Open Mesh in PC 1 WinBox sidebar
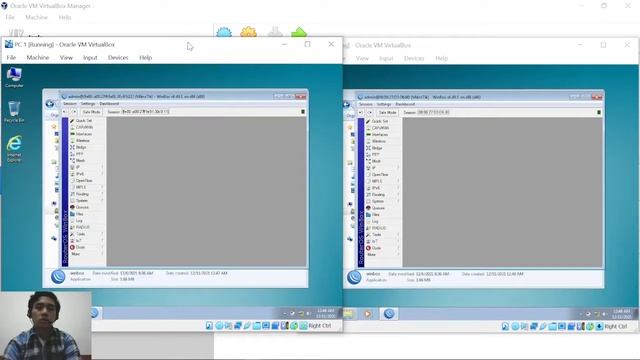The height and width of the screenshot is (360, 640). click(x=80, y=160)
